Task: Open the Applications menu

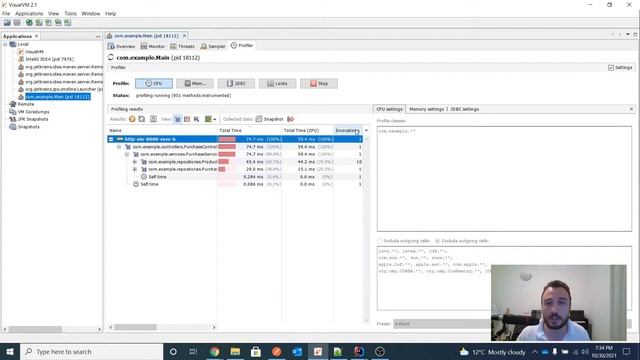Action: click(x=29, y=13)
